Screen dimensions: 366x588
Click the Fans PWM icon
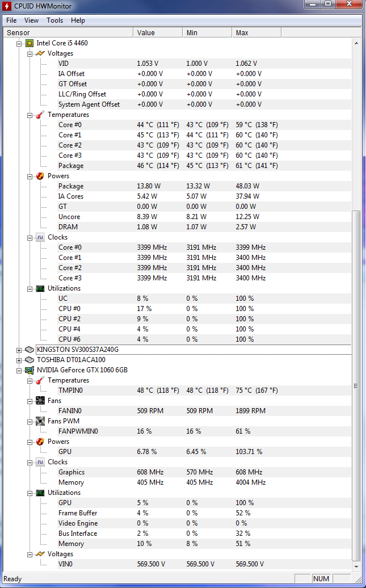click(40, 421)
